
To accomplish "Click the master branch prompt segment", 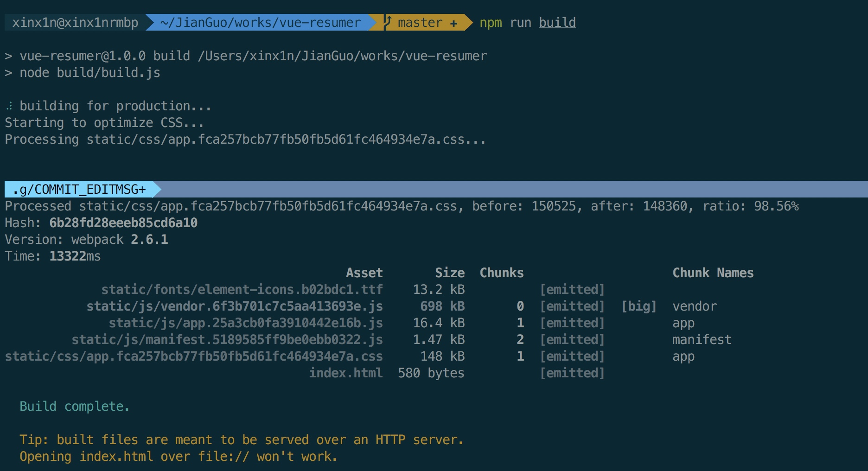I will (x=421, y=23).
